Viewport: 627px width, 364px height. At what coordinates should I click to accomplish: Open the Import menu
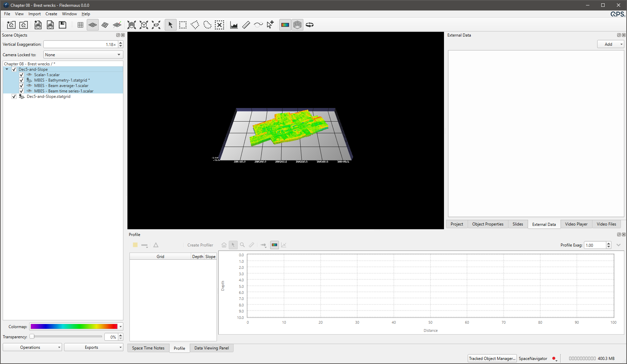34,14
